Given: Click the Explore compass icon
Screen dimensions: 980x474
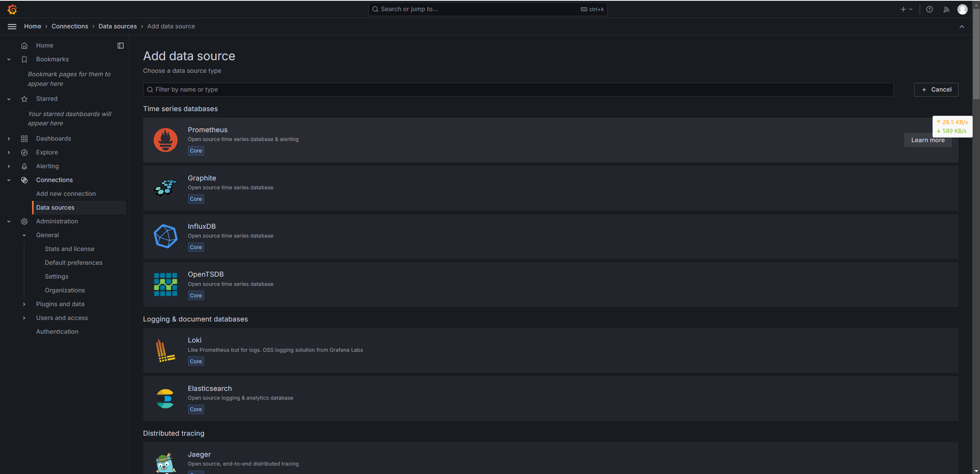Looking at the screenshot, I should [x=24, y=153].
